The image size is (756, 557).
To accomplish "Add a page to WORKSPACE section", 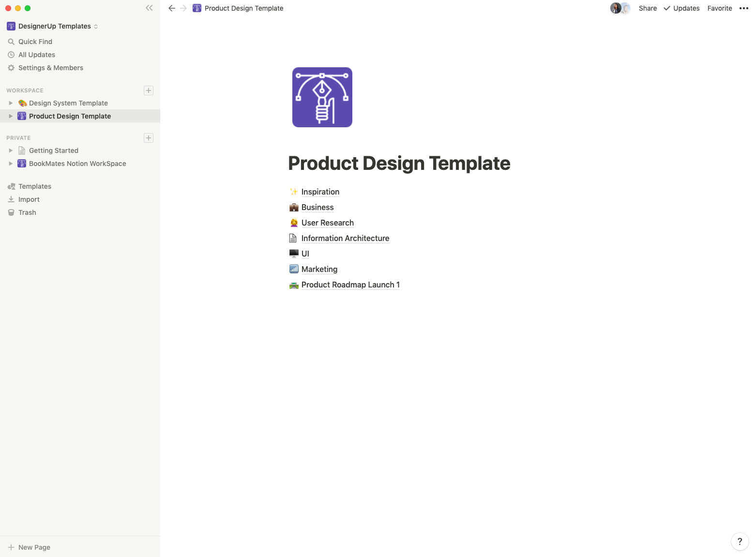I will [149, 90].
